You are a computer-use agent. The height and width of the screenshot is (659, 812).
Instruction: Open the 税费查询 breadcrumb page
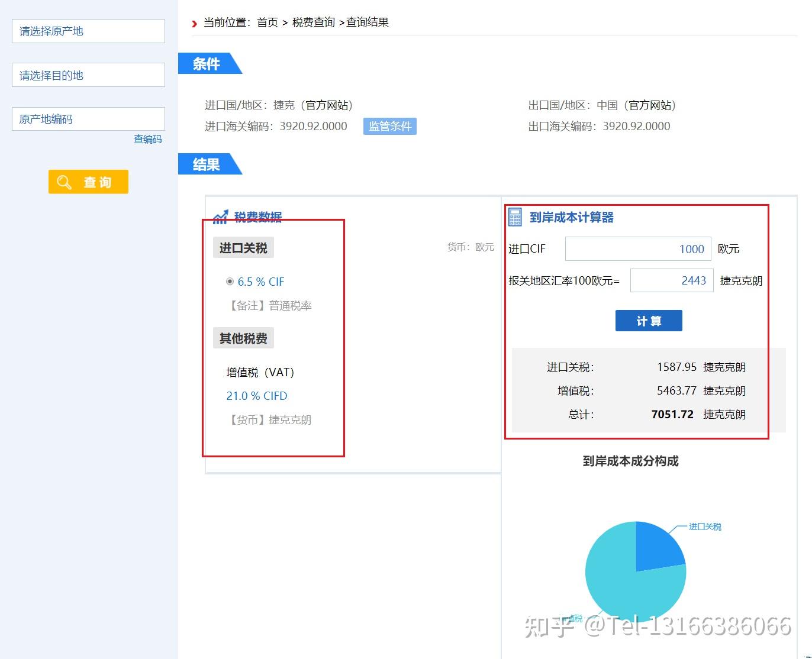pyautogui.click(x=314, y=22)
